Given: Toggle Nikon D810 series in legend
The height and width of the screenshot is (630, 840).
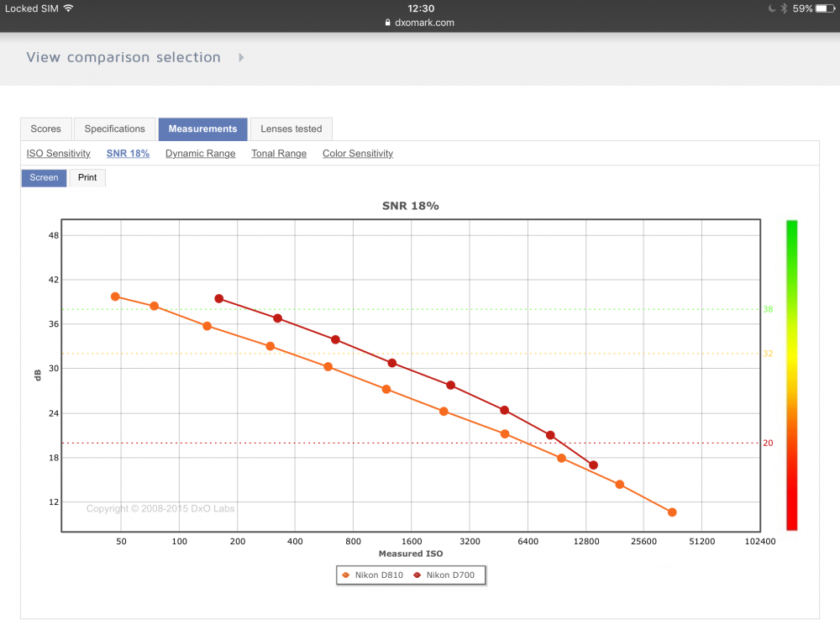Looking at the screenshot, I should click(x=373, y=575).
